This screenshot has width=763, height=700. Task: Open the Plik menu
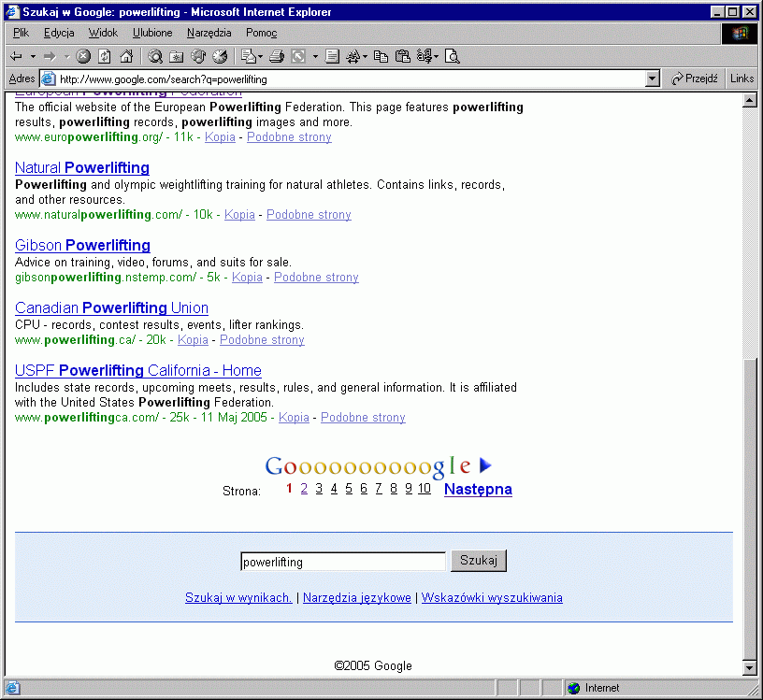coord(21,33)
